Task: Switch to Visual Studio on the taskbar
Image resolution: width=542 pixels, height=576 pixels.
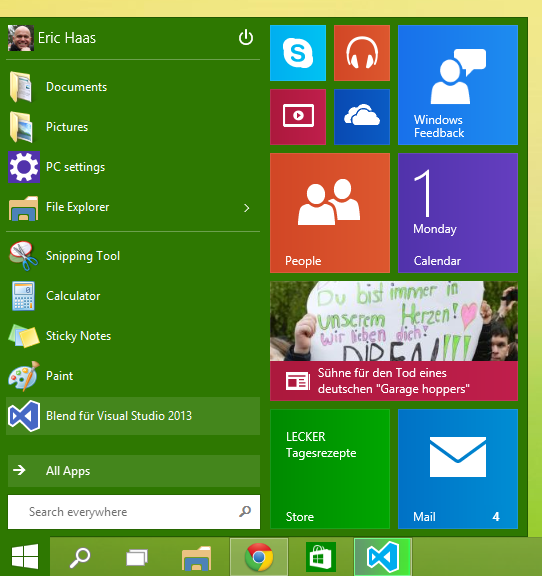Action: click(383, 557)
